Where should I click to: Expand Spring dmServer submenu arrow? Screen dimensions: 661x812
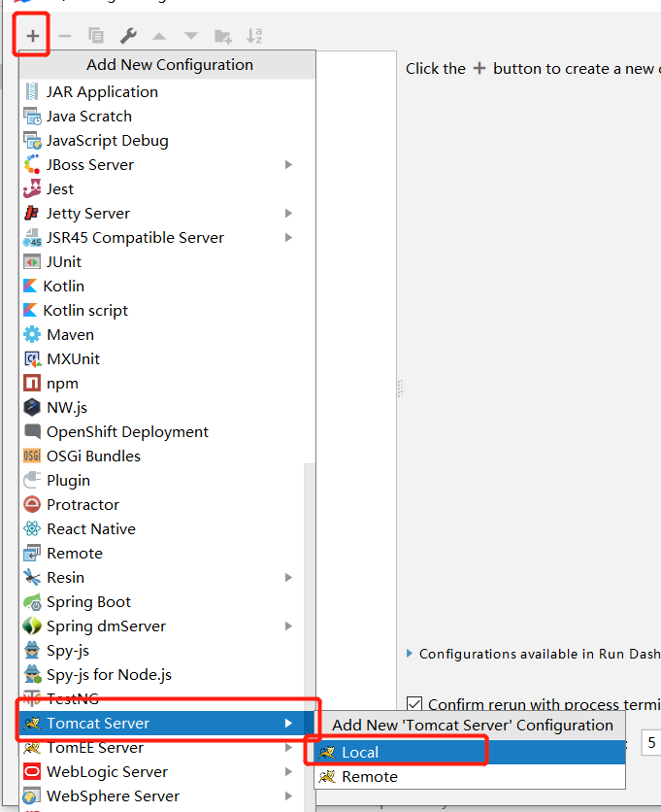(288, 626)
